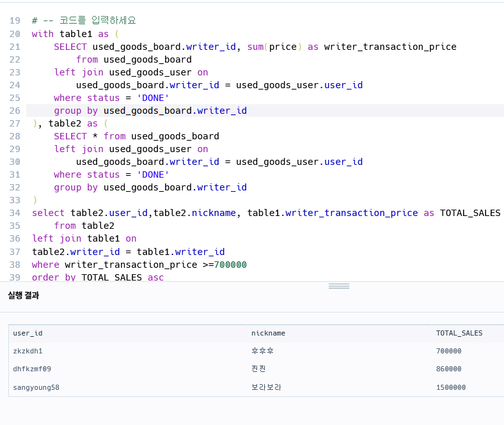
Task: Click the user_id column header
Action: click(28, 333)
